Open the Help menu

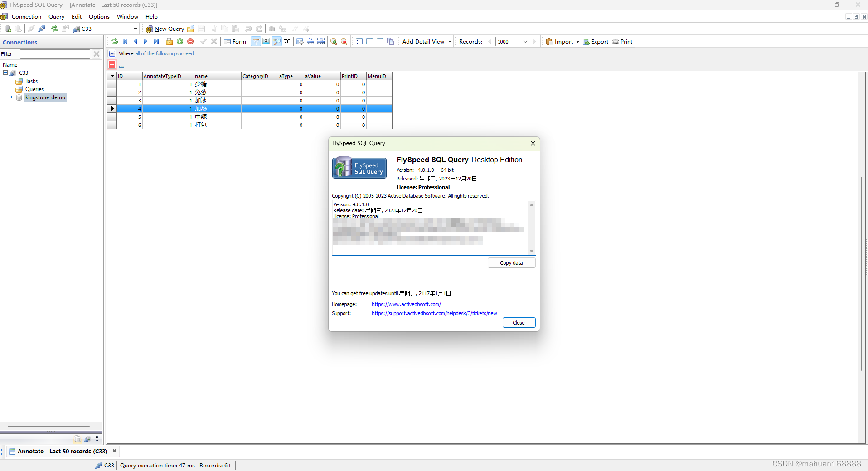[x=151, y=17]
